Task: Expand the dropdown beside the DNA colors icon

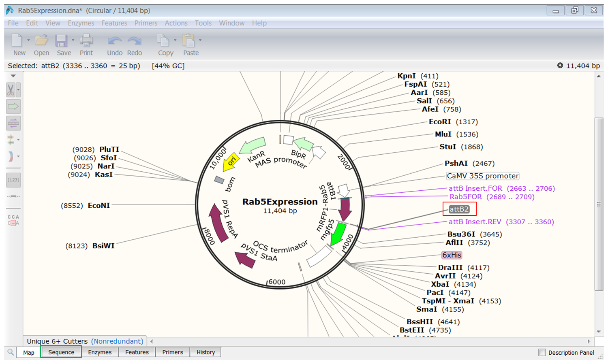Action: 18,156
